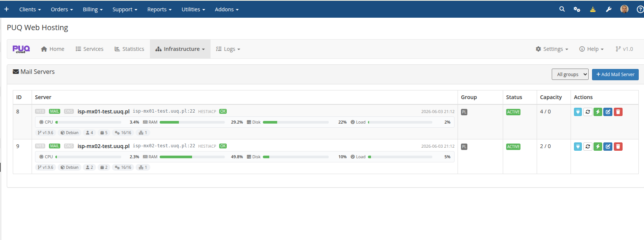Expand the Logs dropdown

pos(228,49)
